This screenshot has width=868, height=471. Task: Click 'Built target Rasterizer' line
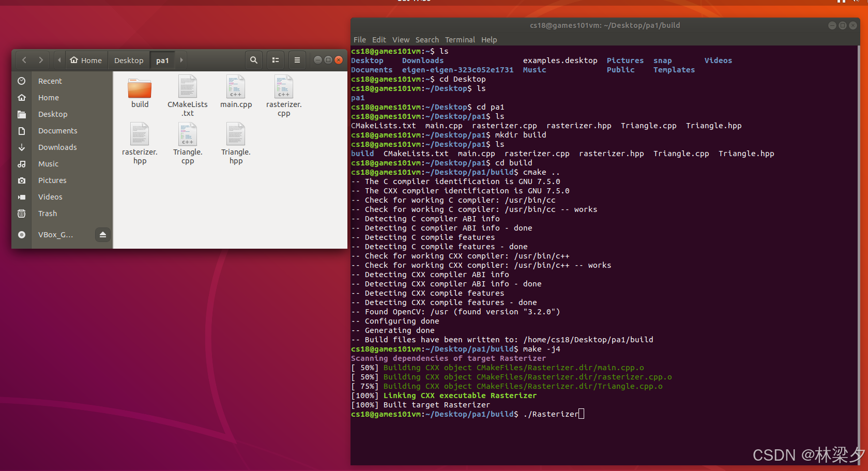click(420, 405)
